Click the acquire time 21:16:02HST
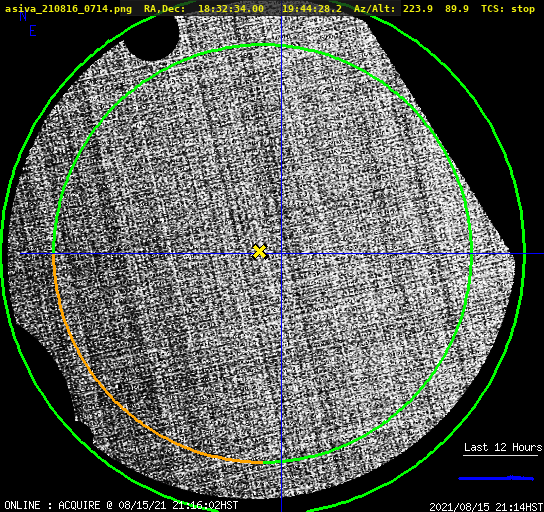 [x=204, y=505]
